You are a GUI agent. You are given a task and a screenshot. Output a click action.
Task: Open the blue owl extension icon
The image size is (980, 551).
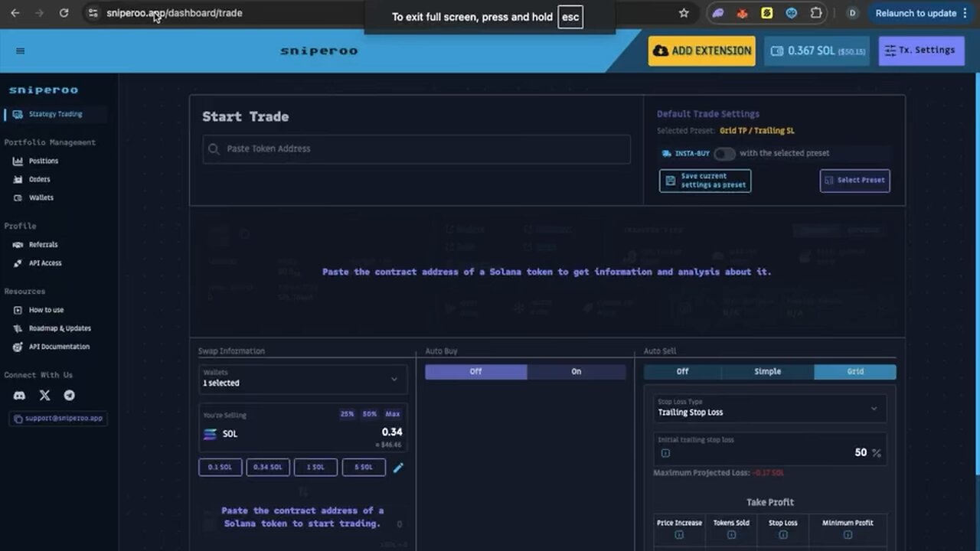[x=792, y=13]
